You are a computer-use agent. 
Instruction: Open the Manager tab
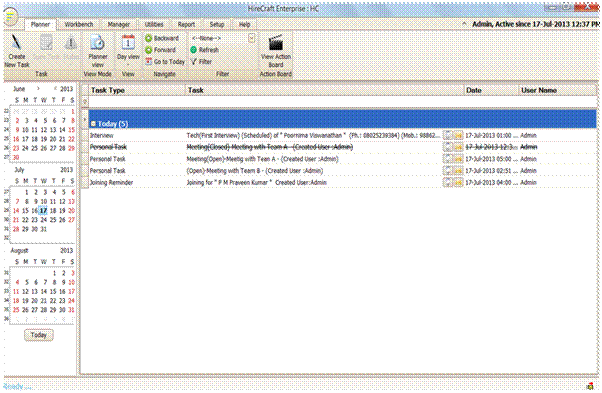[x=119, y=24]
